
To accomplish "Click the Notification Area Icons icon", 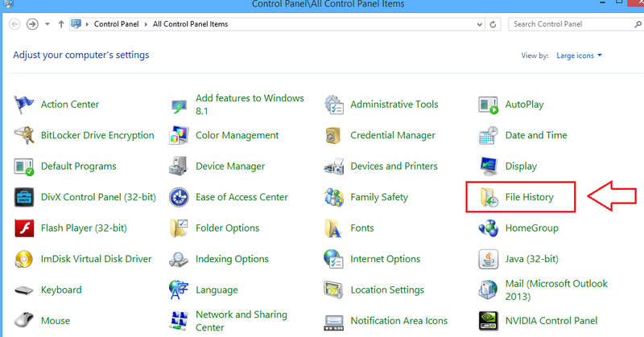I will tap(333, 322).
